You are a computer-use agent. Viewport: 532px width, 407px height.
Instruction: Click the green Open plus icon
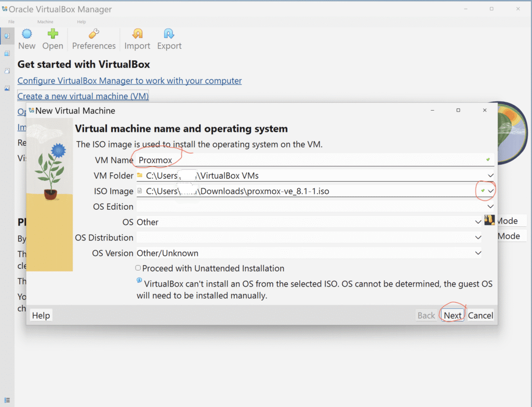click(x=52, y=34)
